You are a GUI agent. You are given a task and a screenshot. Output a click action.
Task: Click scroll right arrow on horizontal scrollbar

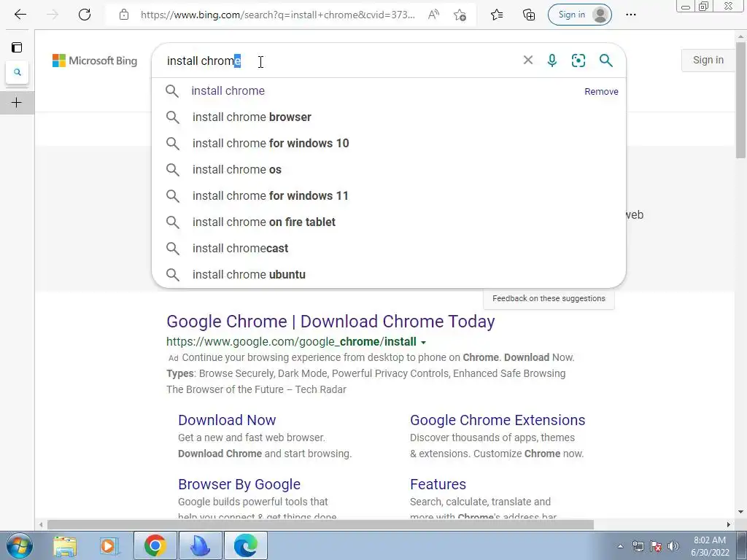(x=729, y=525)
